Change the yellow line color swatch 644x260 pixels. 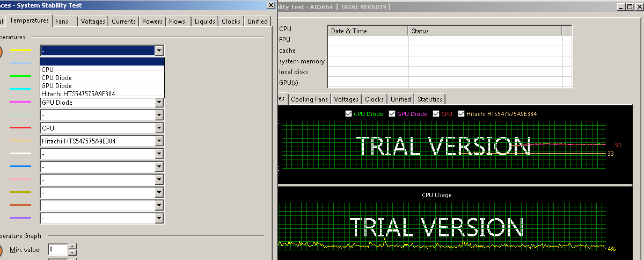(20, 50)
